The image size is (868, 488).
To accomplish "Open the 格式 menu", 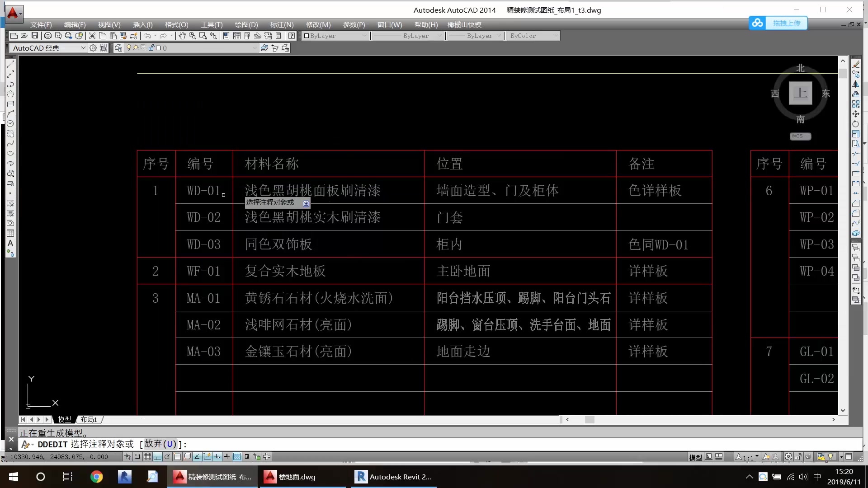I will (176, 24).
